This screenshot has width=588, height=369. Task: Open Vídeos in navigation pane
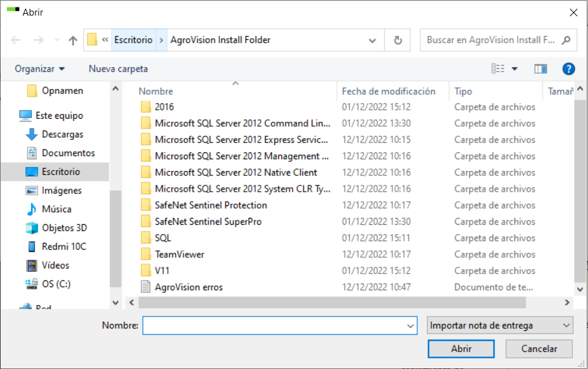point(47,265)
